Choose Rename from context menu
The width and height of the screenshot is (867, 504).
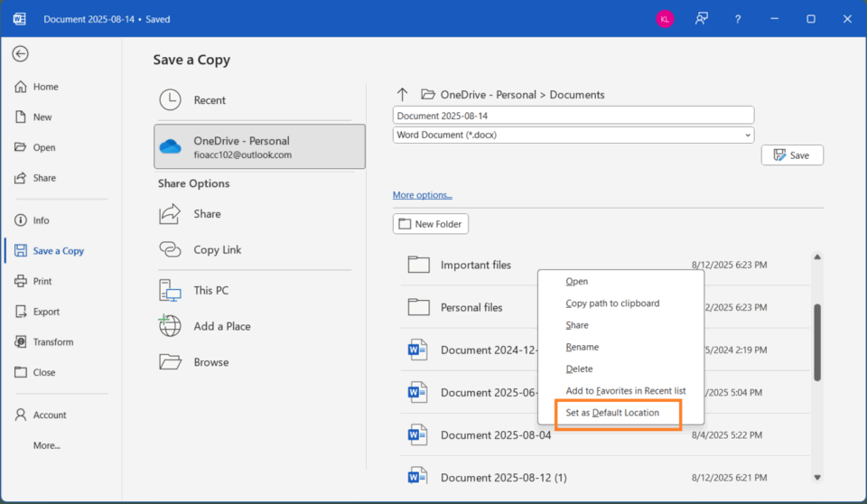pyautogui.click(x=583, y=347)
